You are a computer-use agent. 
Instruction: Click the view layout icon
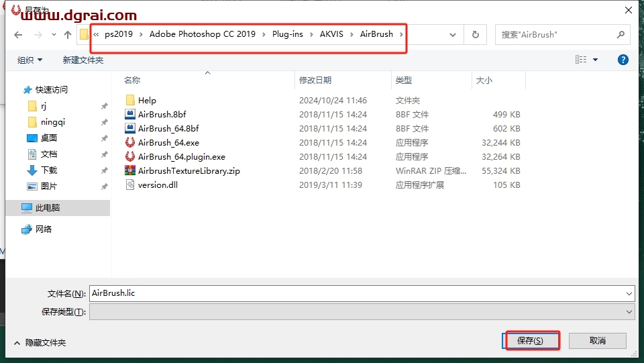(x=581, y=60)
